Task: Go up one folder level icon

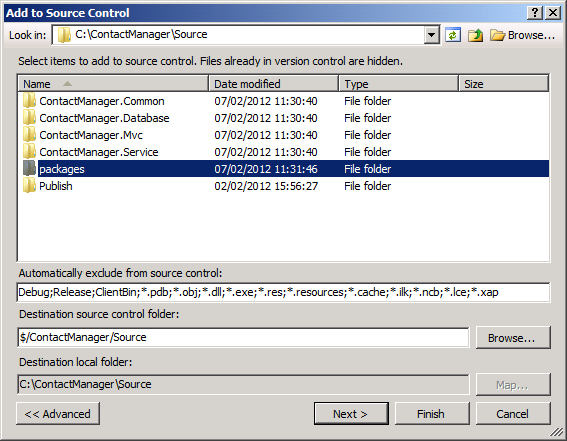Action: pos(476,35)
